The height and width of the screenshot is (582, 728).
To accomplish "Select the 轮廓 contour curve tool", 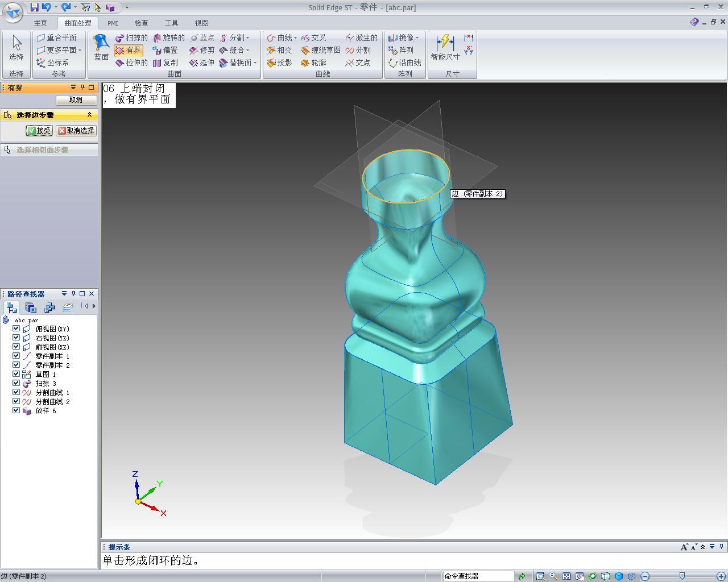I will [x=313, y=63].
